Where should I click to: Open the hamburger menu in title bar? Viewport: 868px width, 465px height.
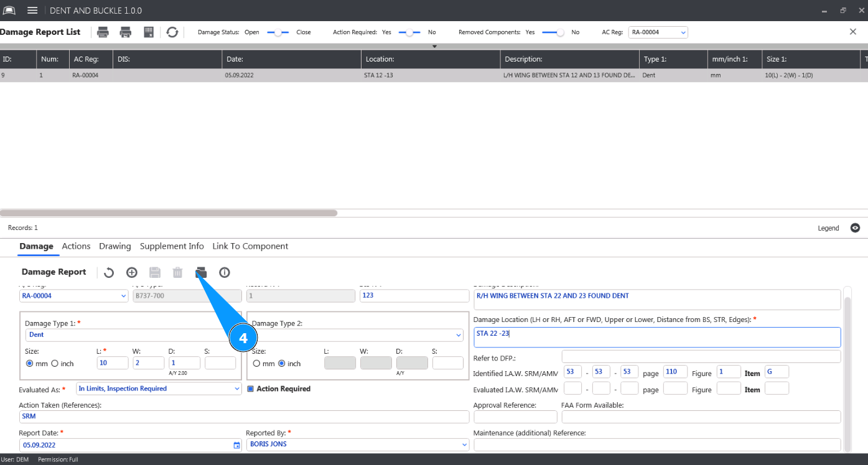[x=33, y=11]
